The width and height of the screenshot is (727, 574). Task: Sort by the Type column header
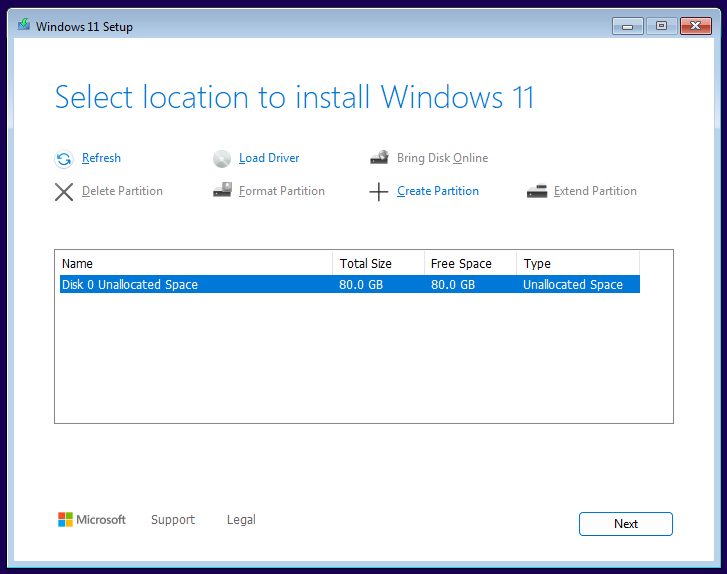point(578,263)
